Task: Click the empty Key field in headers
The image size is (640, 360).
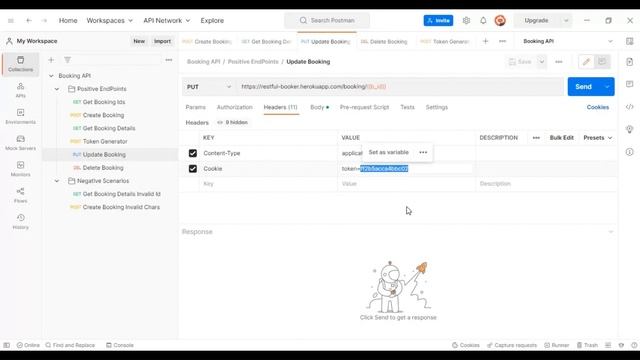Action: click(269, 184)
